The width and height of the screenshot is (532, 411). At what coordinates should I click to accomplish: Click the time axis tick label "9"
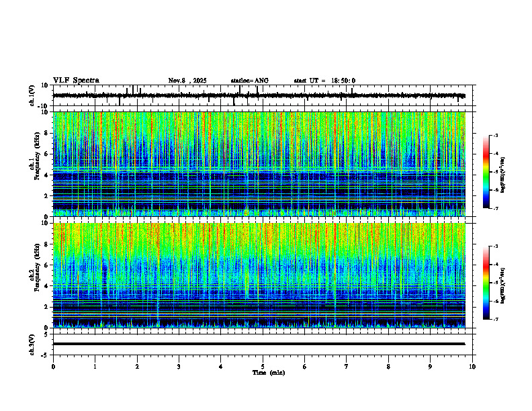(x=430, y=367)
